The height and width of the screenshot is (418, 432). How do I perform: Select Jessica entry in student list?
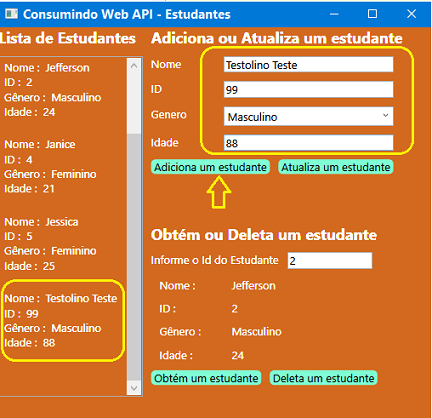(63, 244)
